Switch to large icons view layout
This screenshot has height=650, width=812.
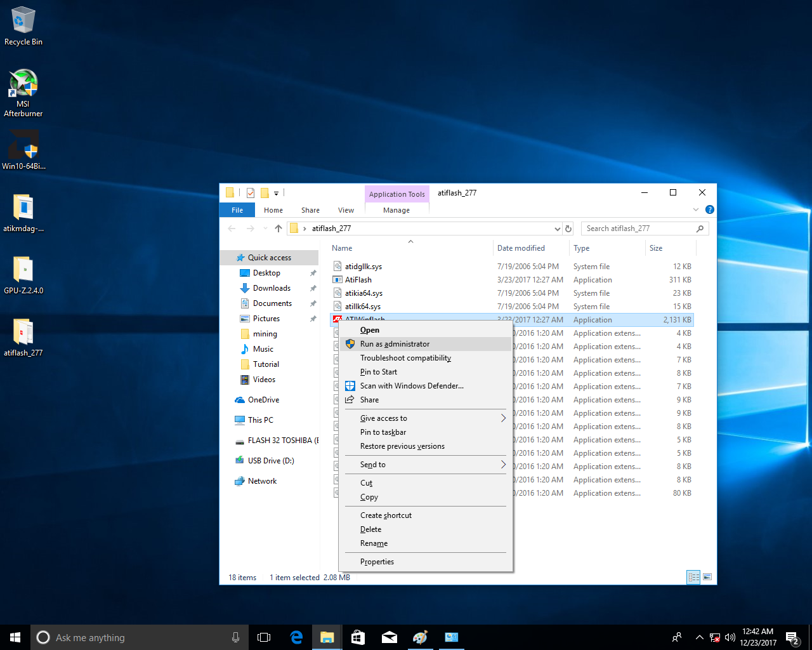(707, 577)
